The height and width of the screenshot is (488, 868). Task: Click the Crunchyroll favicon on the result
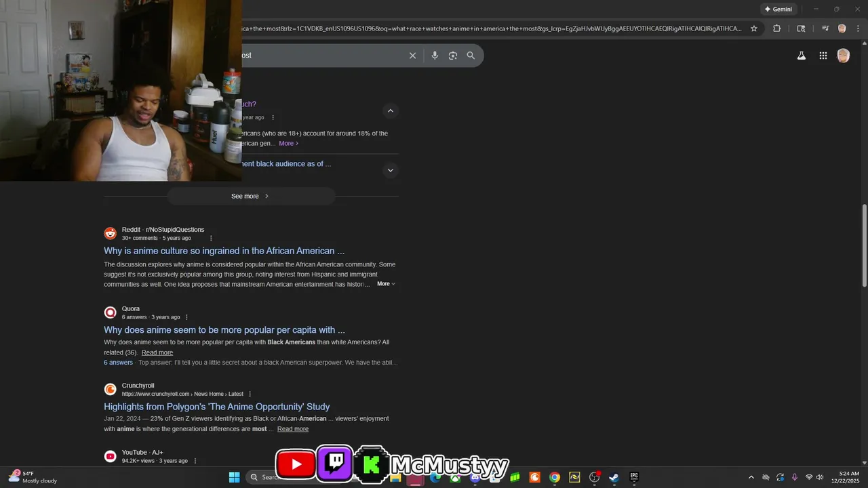[x=110, y=390]
